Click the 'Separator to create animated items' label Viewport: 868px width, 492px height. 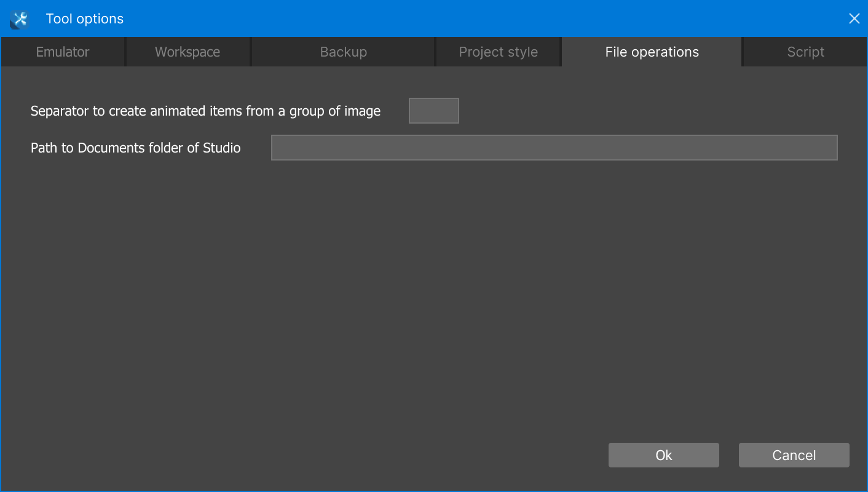pyautogui.click(x=205, y=111)
